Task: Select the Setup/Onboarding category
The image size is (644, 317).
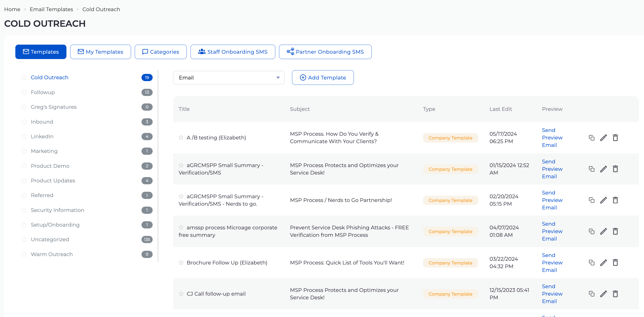Action: click(x=55, y=225)
